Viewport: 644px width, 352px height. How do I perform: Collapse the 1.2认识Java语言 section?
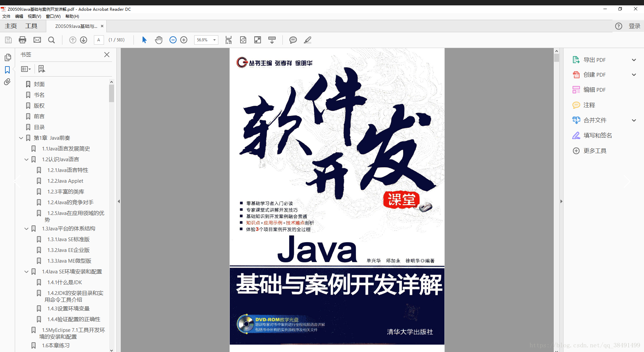26,160
